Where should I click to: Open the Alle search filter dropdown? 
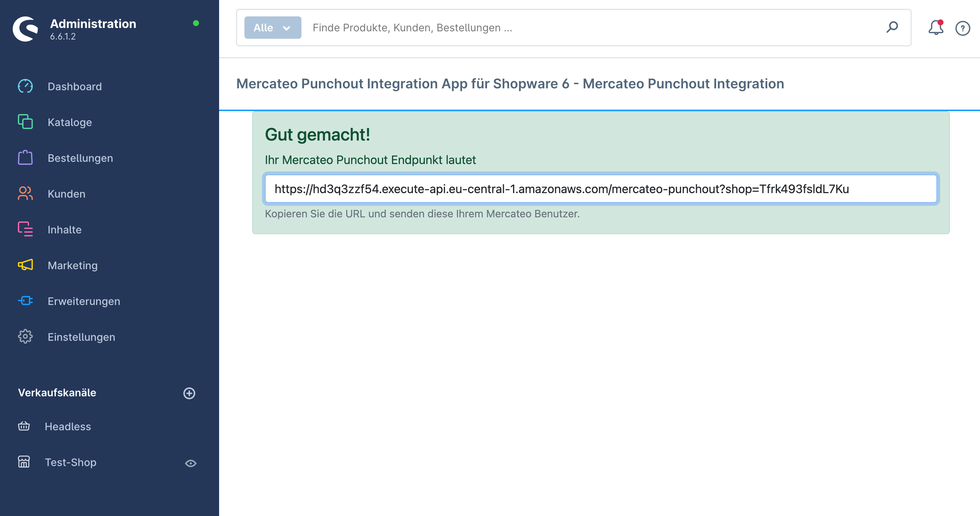[272, 27]
